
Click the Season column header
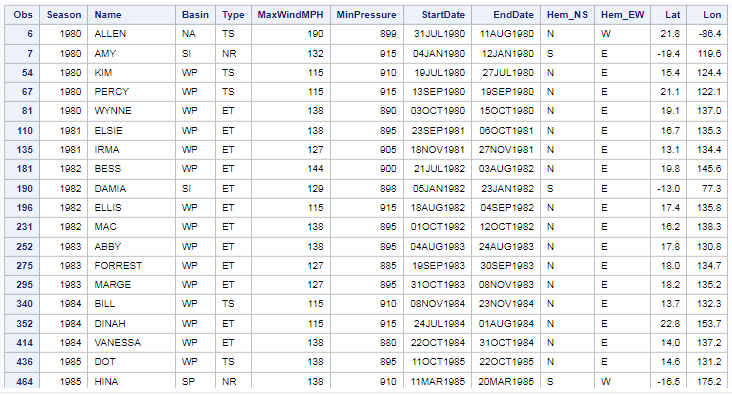coord(64,15)
